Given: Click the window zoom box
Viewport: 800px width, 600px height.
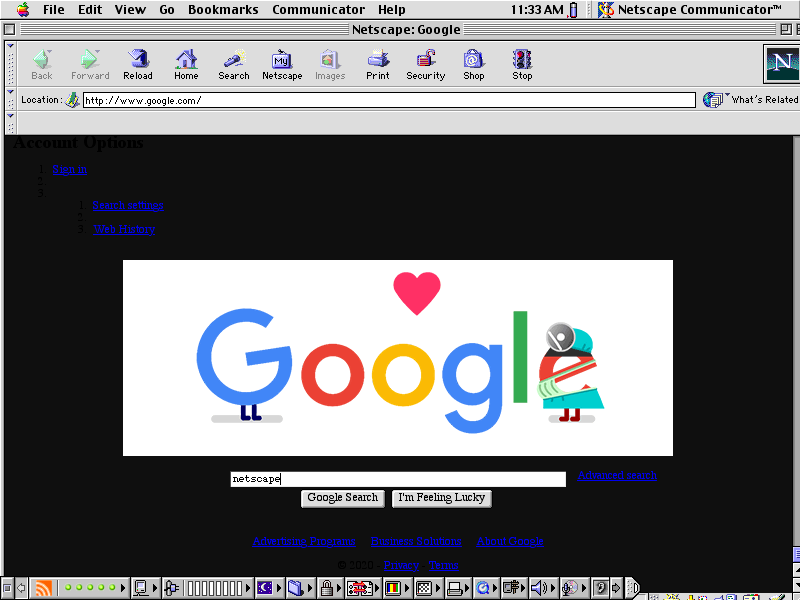Looking at the screenshot, I should 786,30.
